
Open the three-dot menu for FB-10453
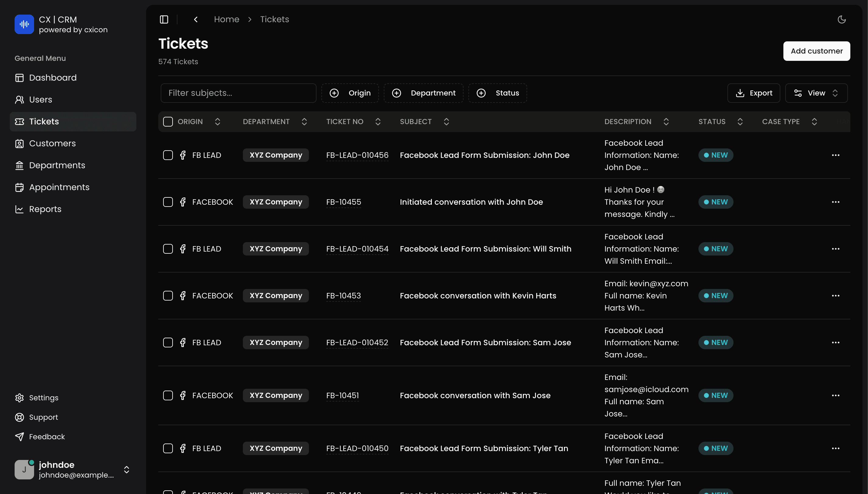tap(835, 296)
